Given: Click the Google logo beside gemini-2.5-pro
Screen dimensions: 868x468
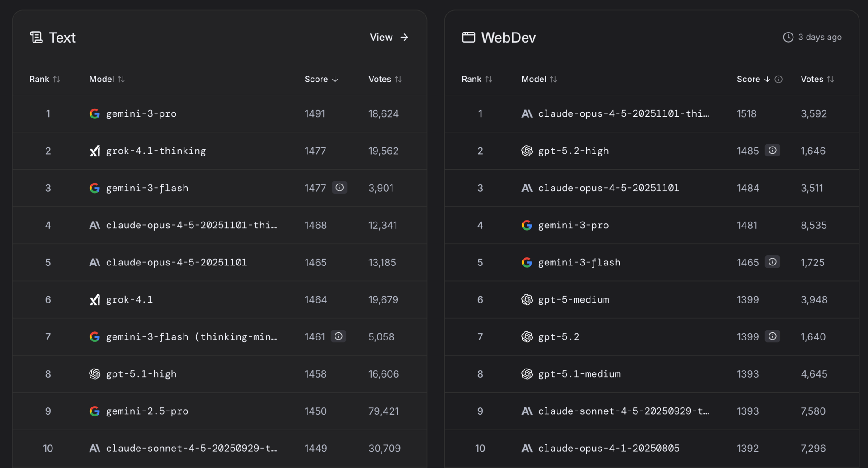Looking at the screenshot, I should 94,411.
